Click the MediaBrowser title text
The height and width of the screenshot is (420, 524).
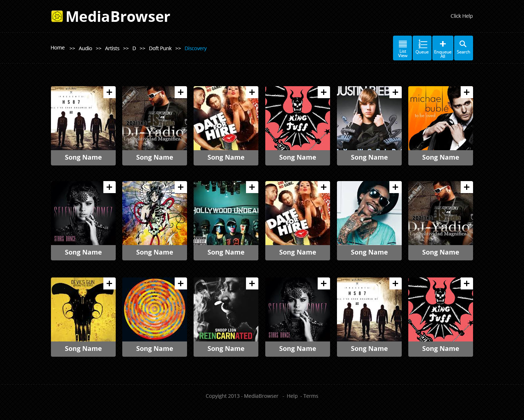(x=118, y=17)
